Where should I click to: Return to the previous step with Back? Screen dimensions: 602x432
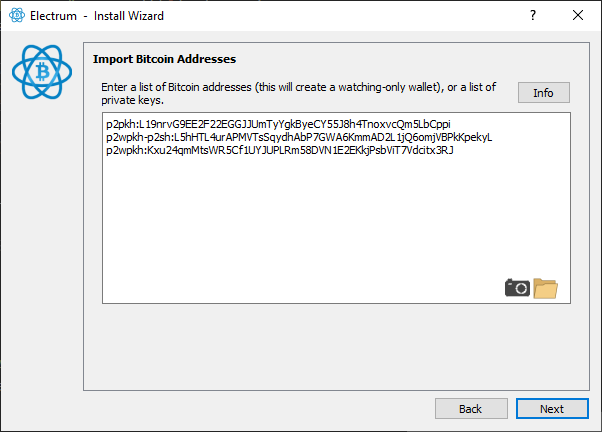(x=471, y=409)
